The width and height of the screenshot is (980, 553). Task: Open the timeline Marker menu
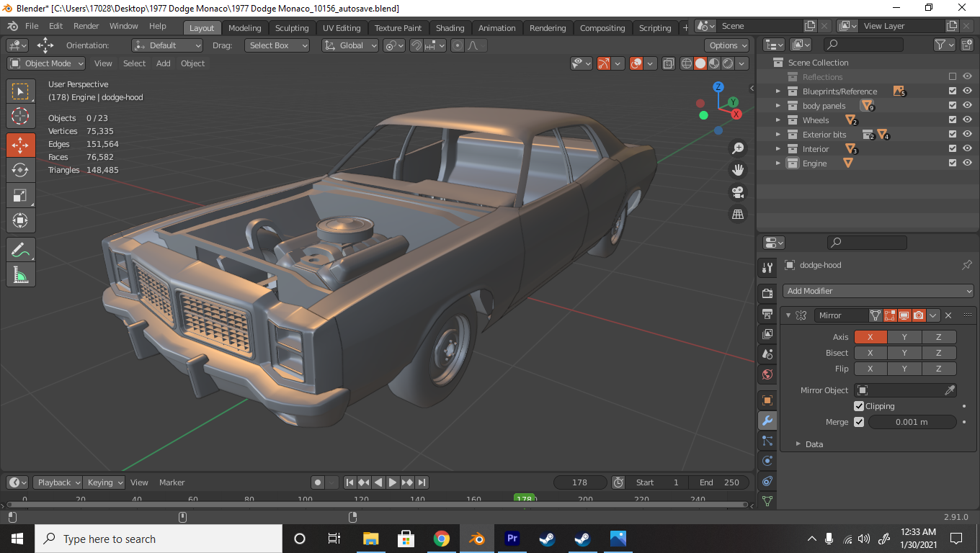172,482
